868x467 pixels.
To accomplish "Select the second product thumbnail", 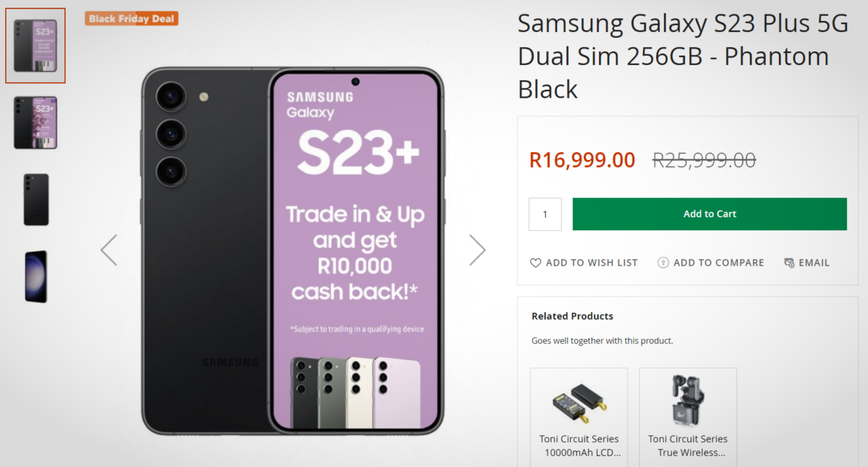I will coord(35,122).
